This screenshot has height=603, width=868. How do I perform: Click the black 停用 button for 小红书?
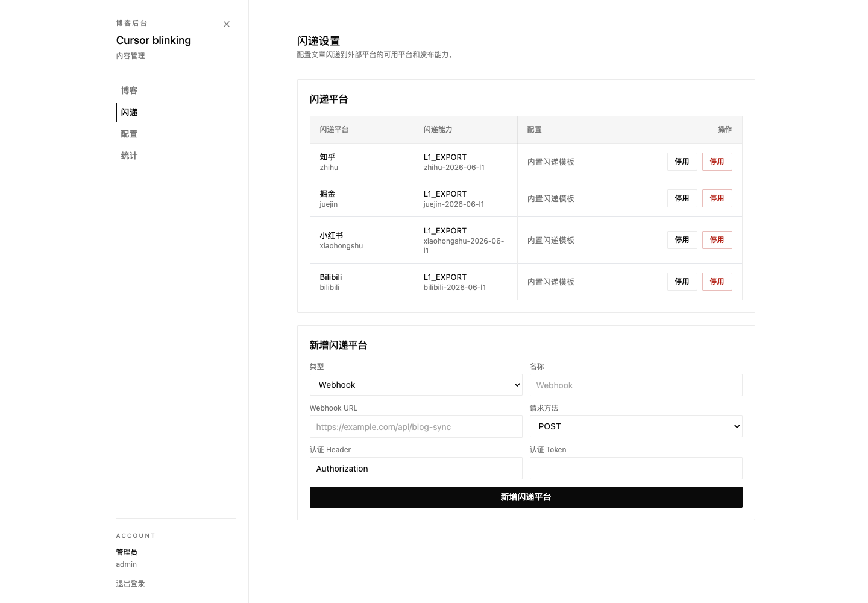click(x=682, y=240)
